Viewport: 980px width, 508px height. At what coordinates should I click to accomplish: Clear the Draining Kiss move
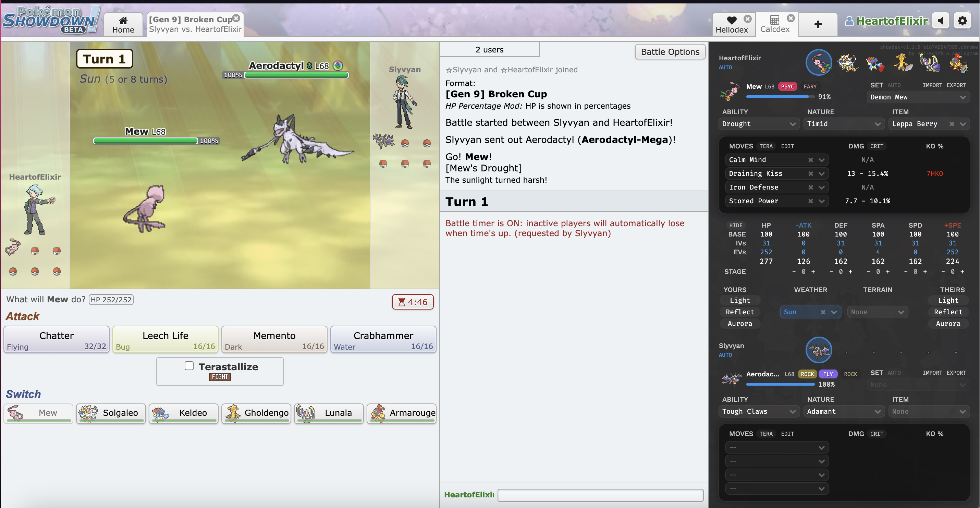(810, 173)
